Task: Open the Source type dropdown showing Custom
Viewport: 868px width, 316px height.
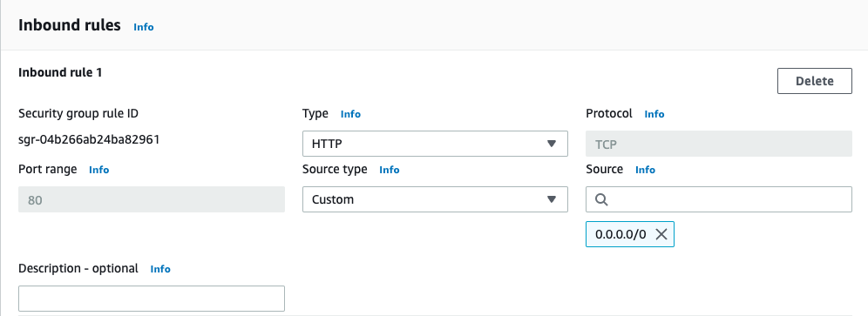Action: [x=435, y=199]
